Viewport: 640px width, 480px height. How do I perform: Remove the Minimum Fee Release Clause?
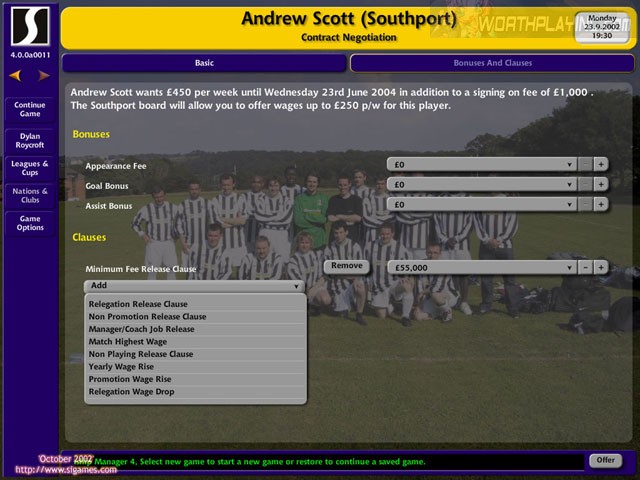coord(347,266)
